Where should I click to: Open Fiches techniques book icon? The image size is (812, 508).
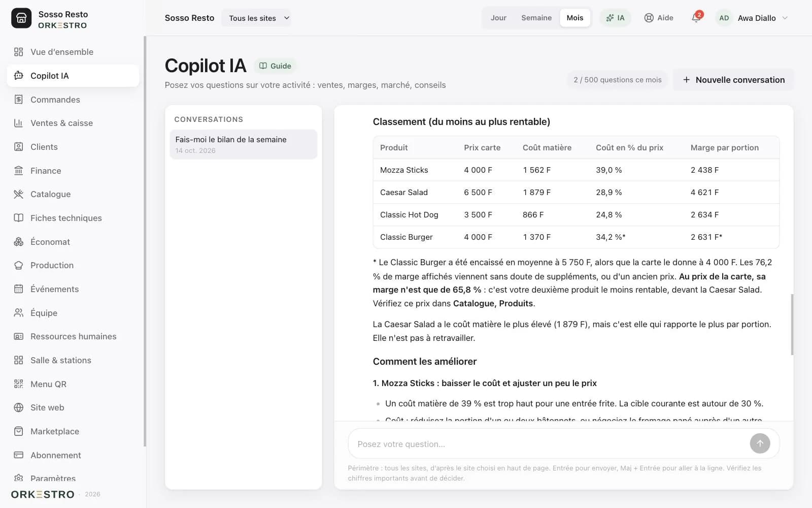[19, 218]
